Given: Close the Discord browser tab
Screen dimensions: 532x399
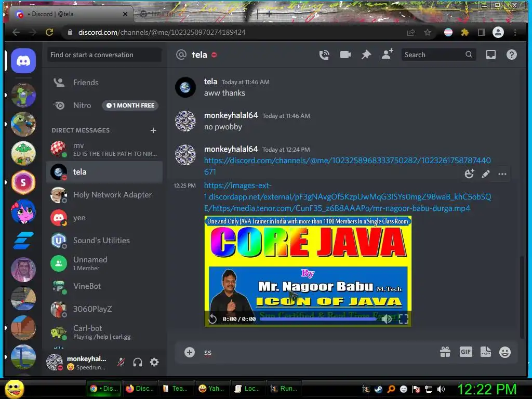Looking at the screenshot, I should click(x=125, y=14).
